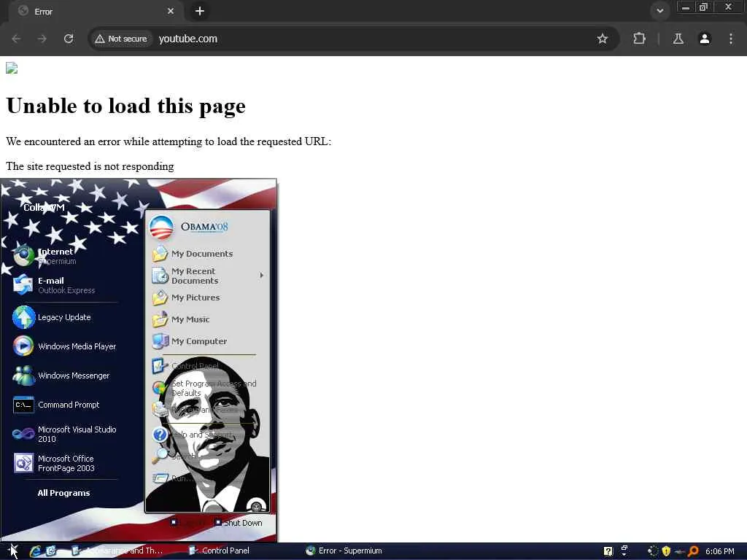Click the Shut Down button
The image size is (747, 560).
click(239, 523)
